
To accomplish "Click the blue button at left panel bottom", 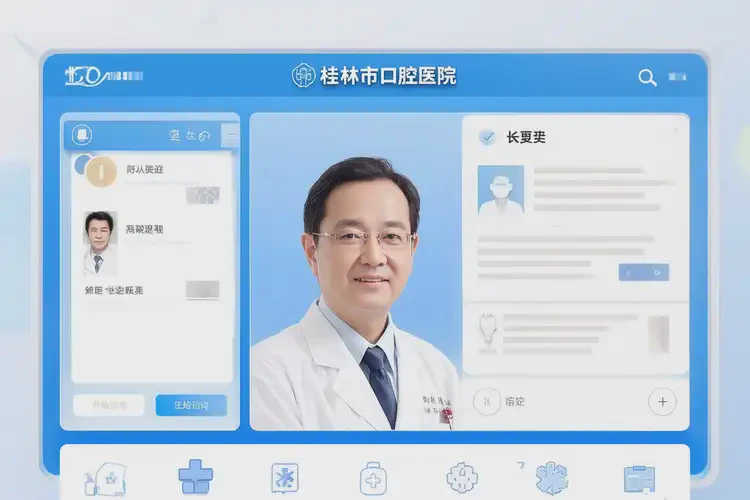I will pos(191,405).
